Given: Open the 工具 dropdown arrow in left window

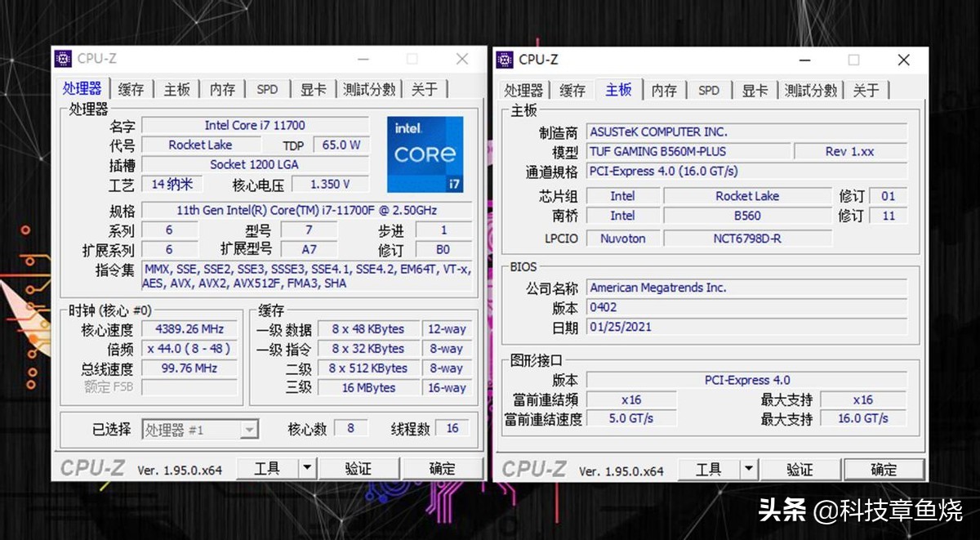Looking at the screenshot, I should 307,468.
